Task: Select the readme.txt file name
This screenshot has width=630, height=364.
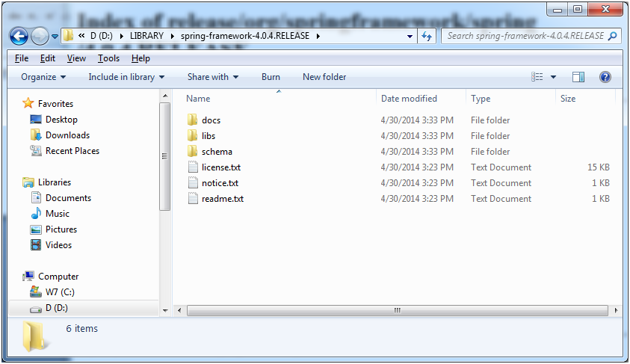Action: click(223, 199)
